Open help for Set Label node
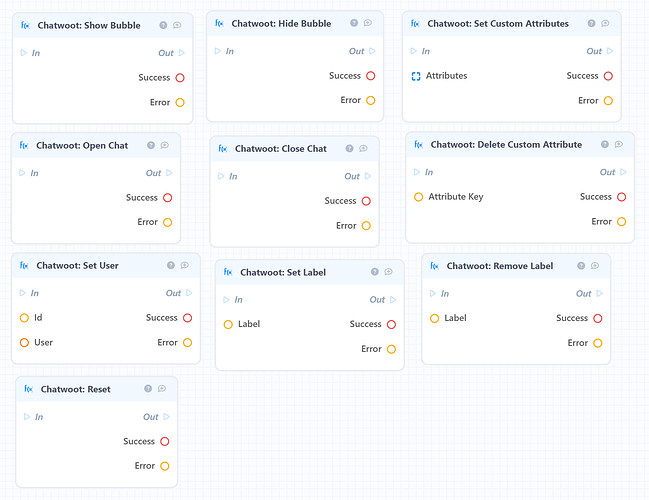 [375, 272]
